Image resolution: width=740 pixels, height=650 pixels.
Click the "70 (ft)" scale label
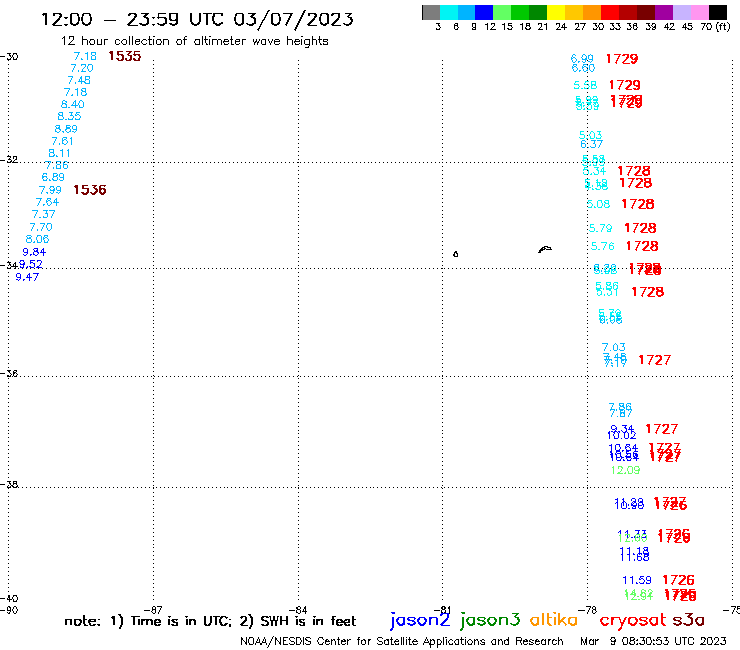coord(715,26)
